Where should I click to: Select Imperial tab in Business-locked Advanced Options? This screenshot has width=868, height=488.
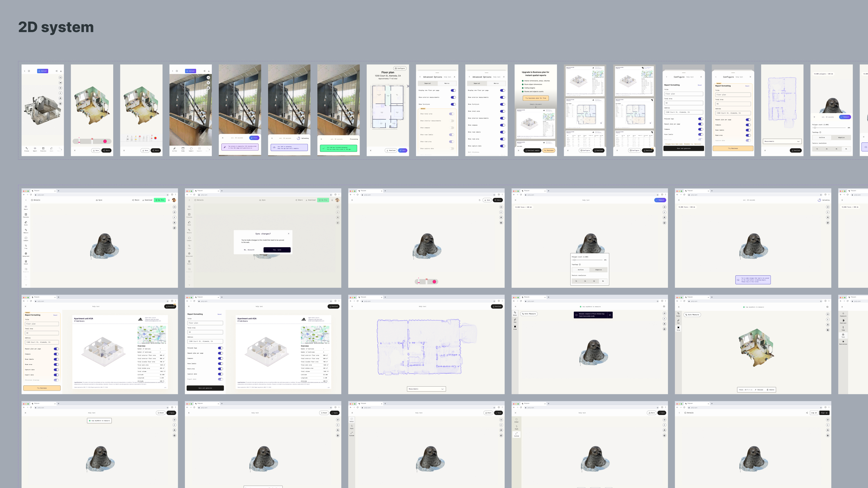point(427,83)
